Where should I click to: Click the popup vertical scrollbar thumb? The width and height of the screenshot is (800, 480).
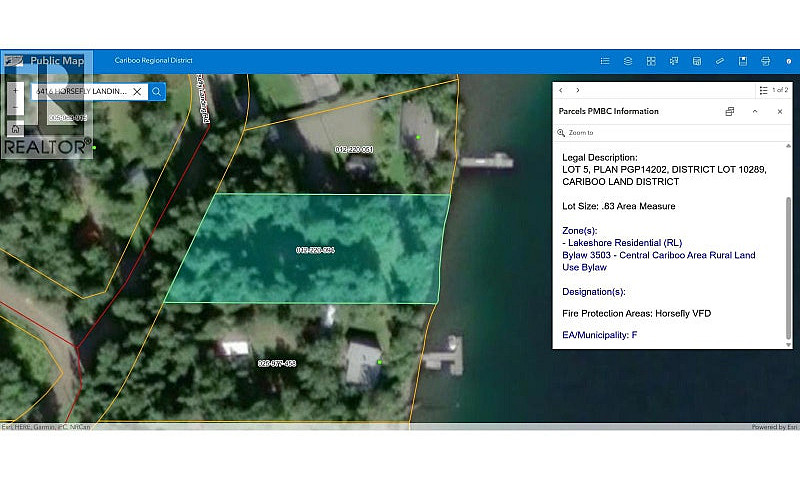pyautogui.click(x=788, y=268)
